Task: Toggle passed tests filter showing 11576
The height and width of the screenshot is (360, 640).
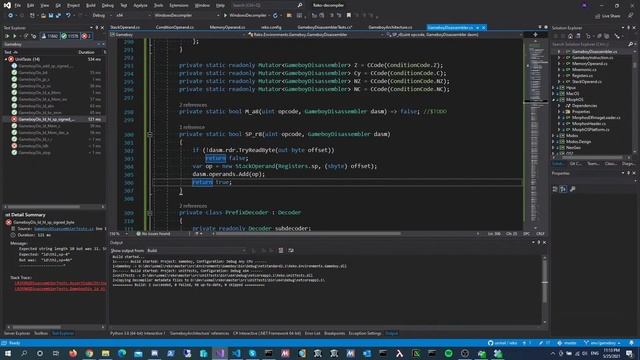Action: [70, 36]
